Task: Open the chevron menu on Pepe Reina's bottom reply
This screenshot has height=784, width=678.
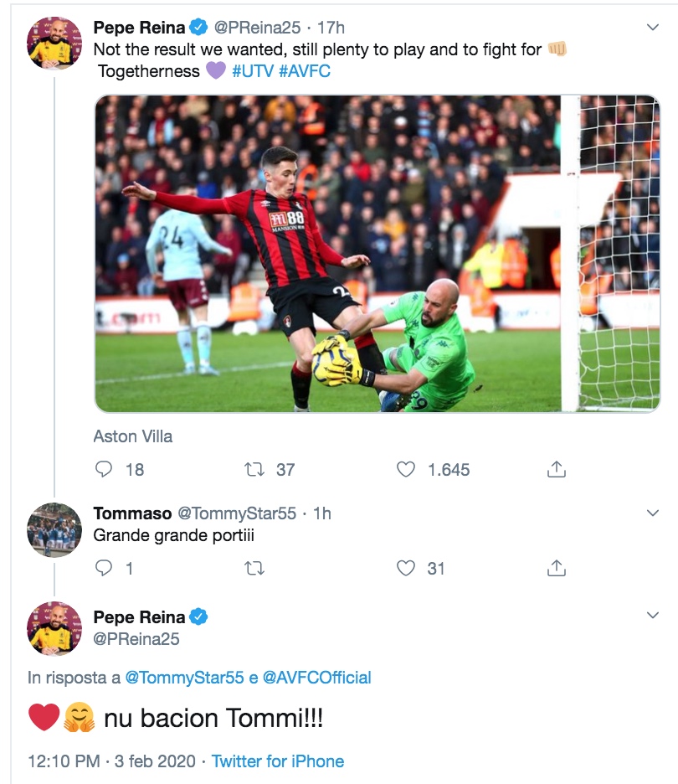Action: [653, 616]
